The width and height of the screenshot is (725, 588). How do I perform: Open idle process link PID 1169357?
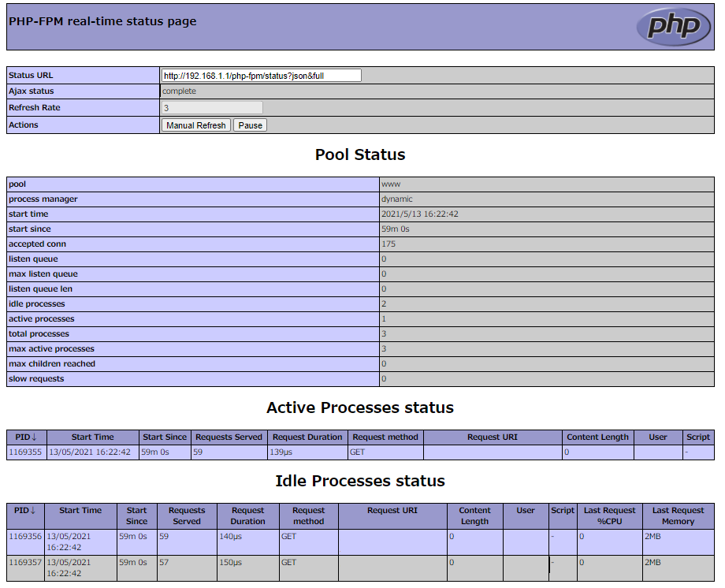point(23,563)
